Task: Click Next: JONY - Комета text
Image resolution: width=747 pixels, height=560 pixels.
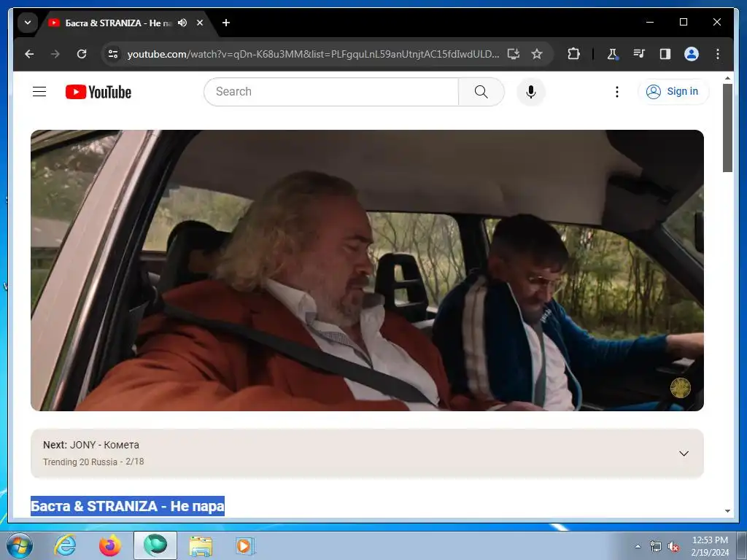Action: tap(91, 445)
